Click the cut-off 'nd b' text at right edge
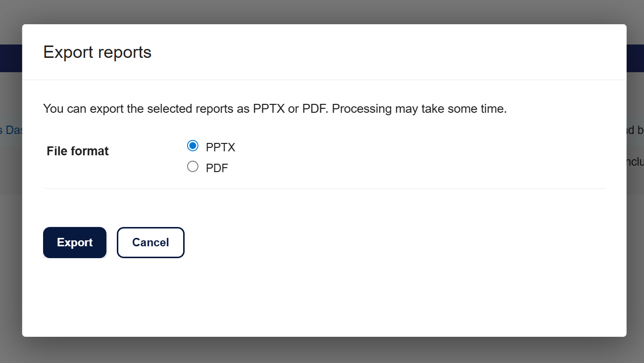Screen dimensions: 644x363 pyautogui.click(x=635, y=130)
